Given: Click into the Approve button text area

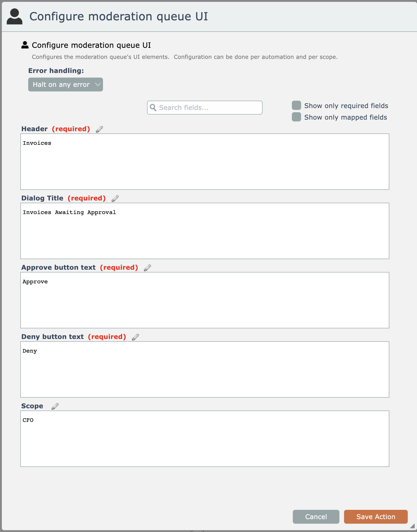Looking at the screenshot, I should (x=205, y=300).
